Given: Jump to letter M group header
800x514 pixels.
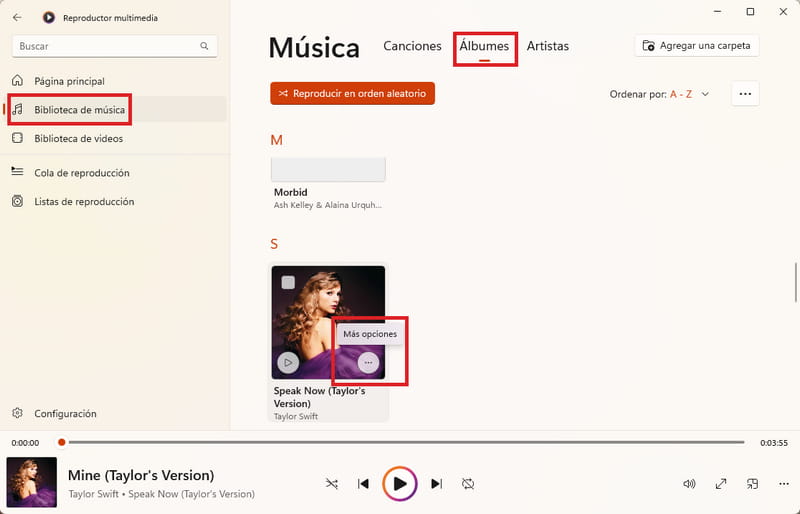Looking at the screenshot, I should click(276, 140).
